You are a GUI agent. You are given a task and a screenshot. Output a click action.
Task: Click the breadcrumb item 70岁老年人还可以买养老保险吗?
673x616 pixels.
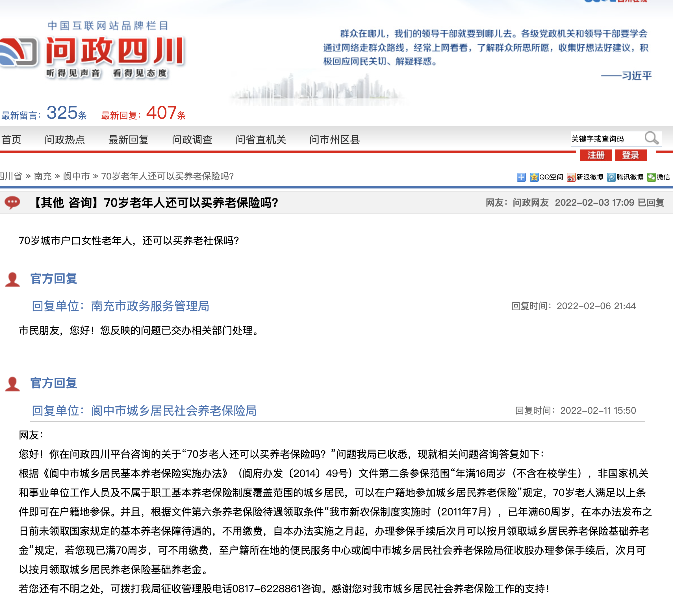pyautogui.click(x=167, y=176)
